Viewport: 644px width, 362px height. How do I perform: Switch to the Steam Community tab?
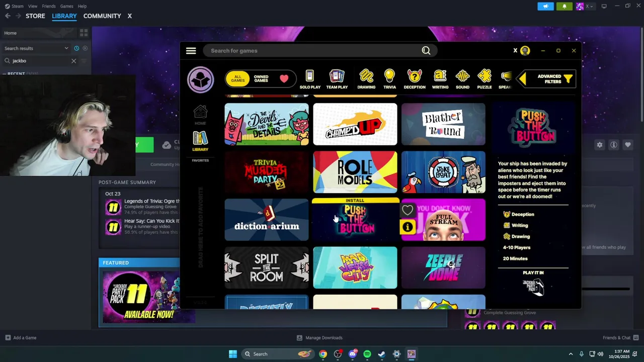102,16
